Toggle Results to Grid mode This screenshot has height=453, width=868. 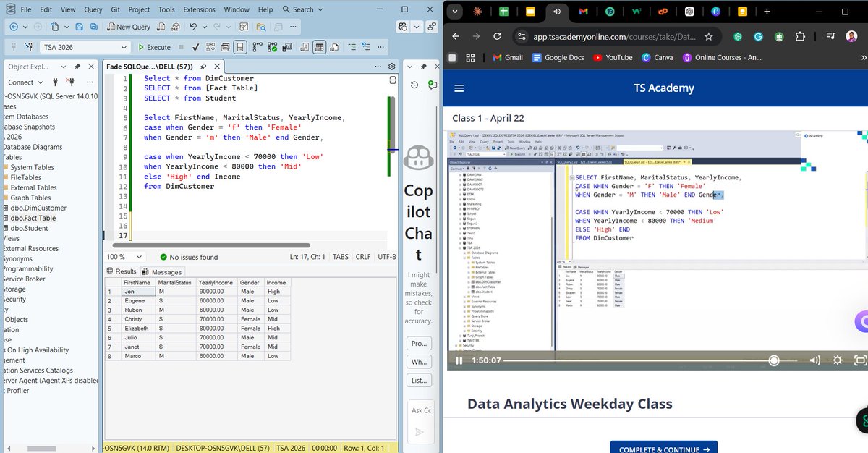point(318,48)
